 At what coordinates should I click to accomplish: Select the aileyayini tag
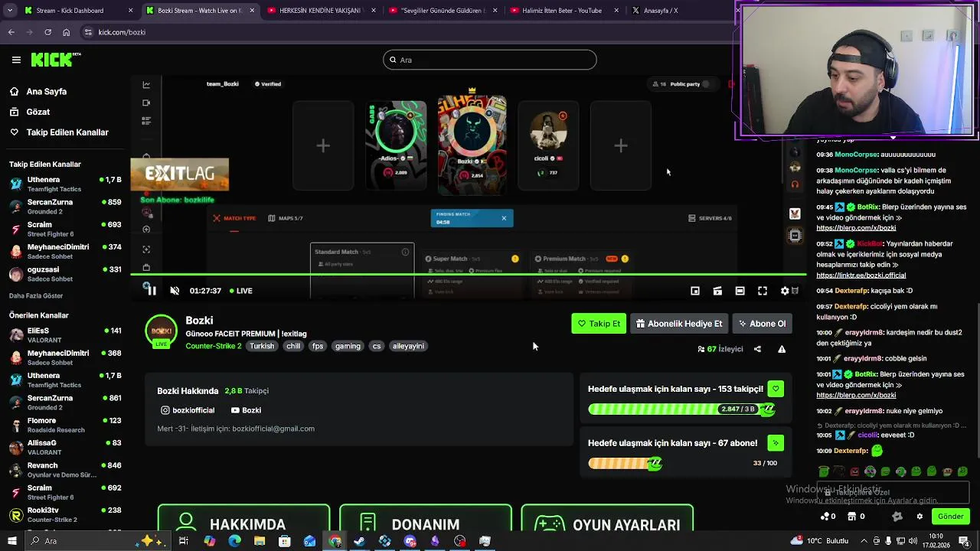(408, 346)
